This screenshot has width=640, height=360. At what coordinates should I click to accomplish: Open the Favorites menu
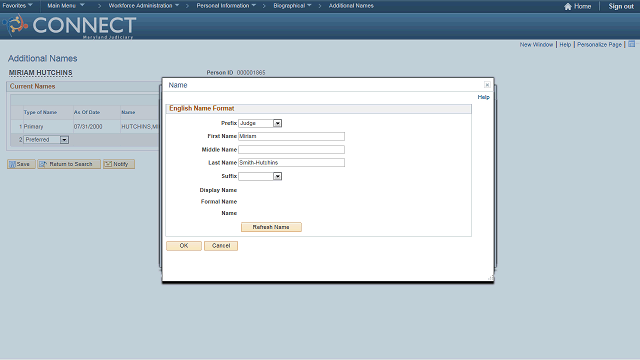pyautogui.click(x=17, y=6)
